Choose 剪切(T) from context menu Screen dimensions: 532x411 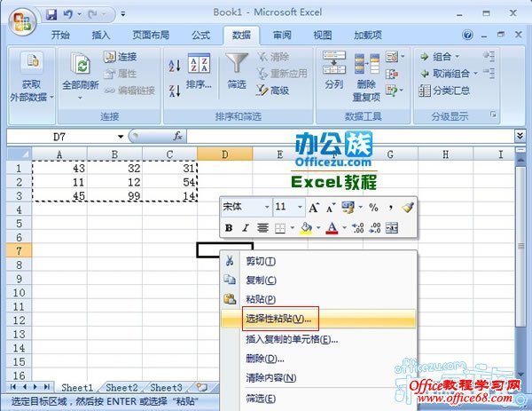click(x=318, y=261)
